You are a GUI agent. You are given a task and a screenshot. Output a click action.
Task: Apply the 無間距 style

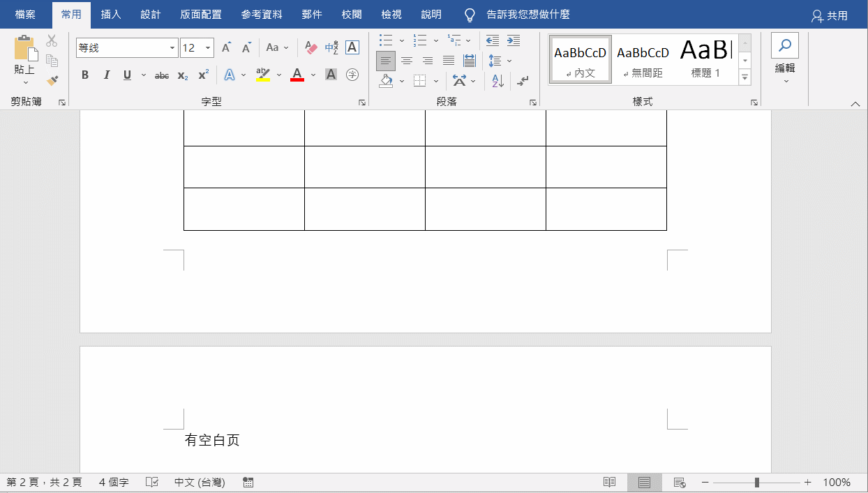click(x=643, y=60)
